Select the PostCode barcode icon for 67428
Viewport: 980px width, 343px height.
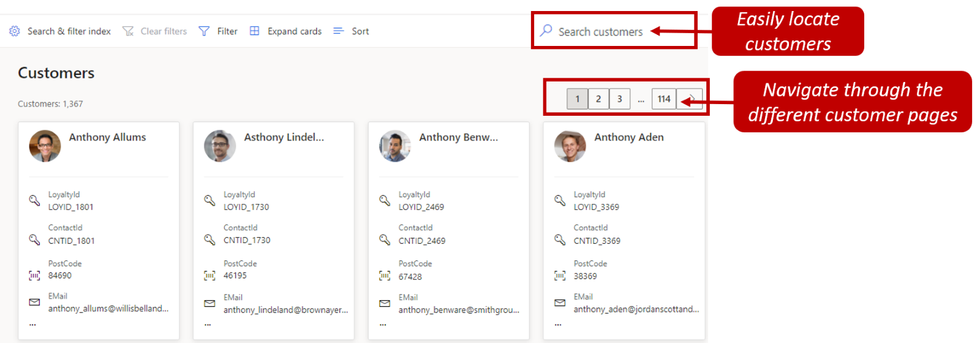click(385, 276)
